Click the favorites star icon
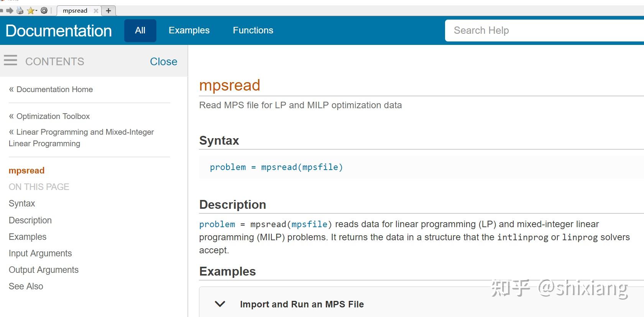644x317 pixels. pyautogui.click(x=30, y=11)
